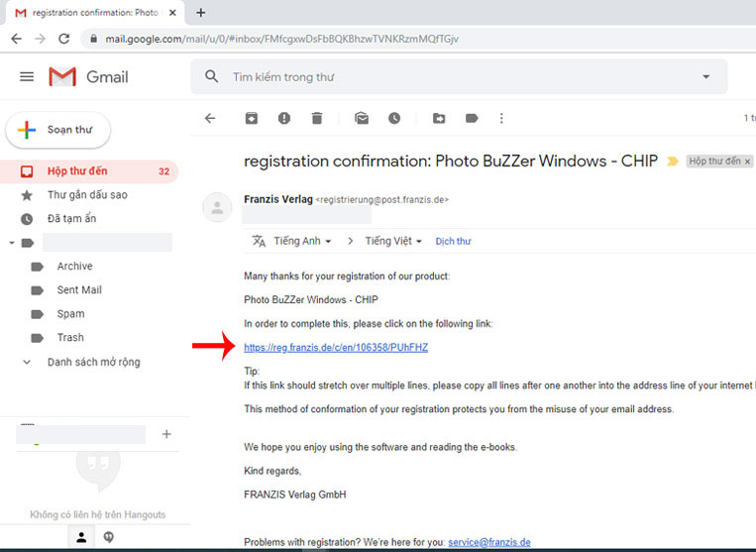Image resolution: width=756 pixels, height=552 pixels.
Task: Mark the email as unread with the envelope icon
Action: [362, 118]
